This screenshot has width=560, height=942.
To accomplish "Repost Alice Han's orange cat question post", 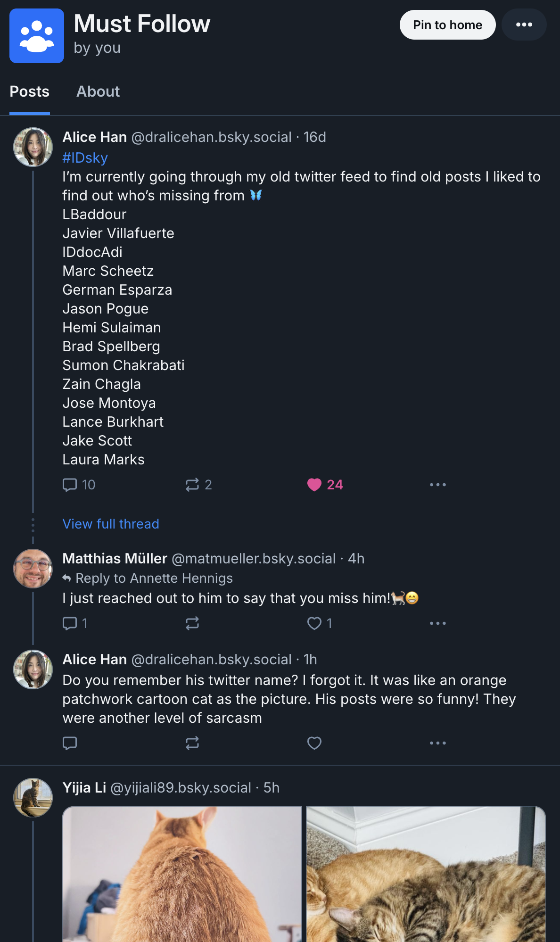I will tap(192, 743).
